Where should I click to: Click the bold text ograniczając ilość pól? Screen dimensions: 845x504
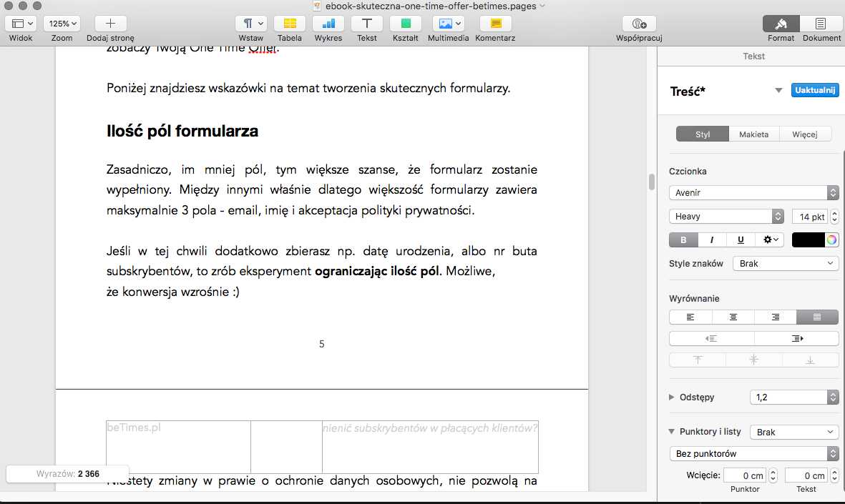point(376,272)
